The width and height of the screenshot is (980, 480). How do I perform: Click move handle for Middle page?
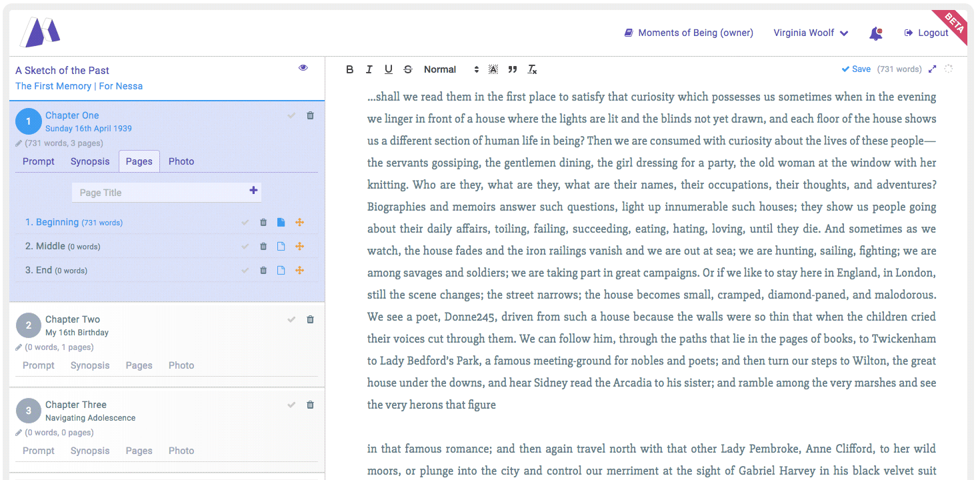click(x=299, y=247)
